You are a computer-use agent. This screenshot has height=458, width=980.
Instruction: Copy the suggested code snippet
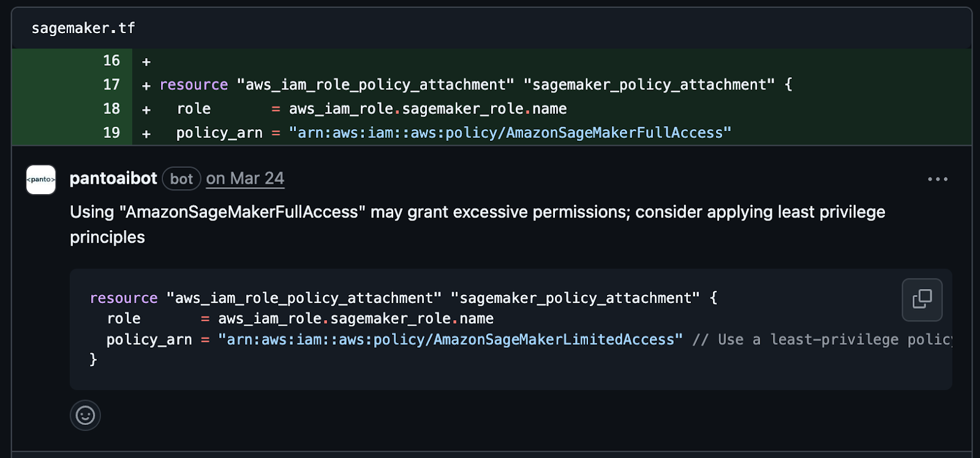922,299
